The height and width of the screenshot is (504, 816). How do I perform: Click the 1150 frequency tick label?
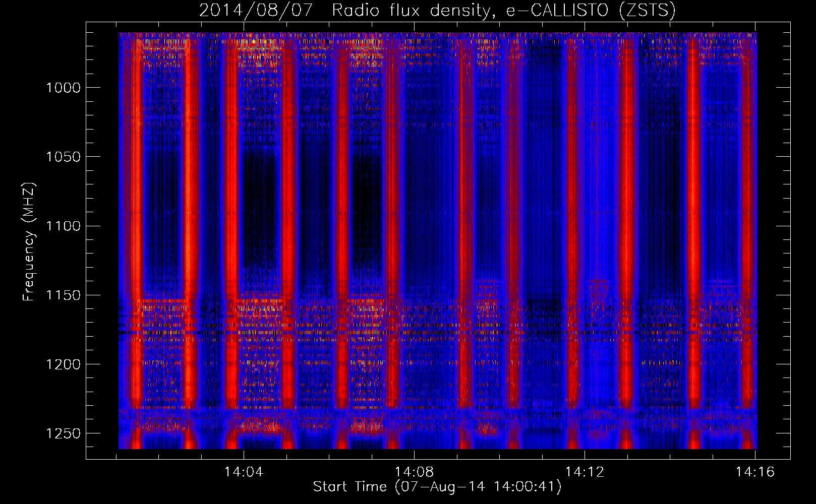click(x=63, y=295)
